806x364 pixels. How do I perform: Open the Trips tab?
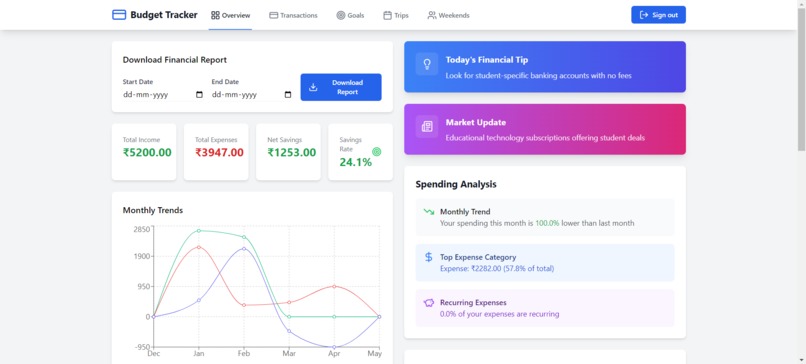coord(396,15)
